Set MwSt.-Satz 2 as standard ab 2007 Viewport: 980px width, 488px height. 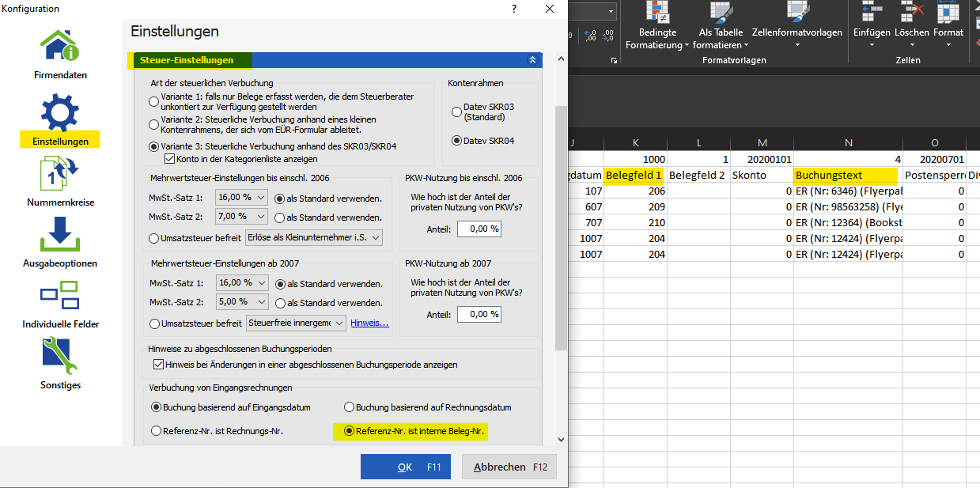[x=279, y=303]
